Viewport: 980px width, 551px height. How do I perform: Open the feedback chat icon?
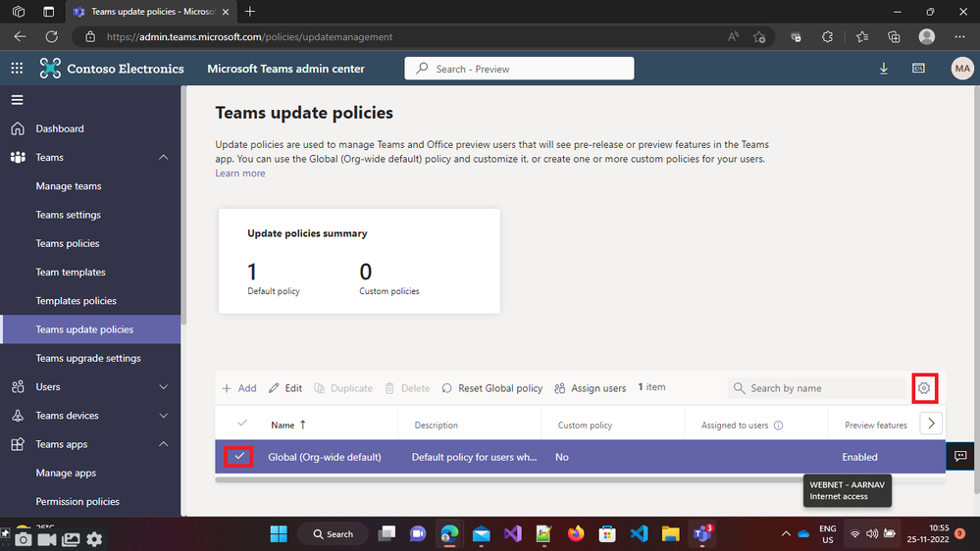coord(960,456)
